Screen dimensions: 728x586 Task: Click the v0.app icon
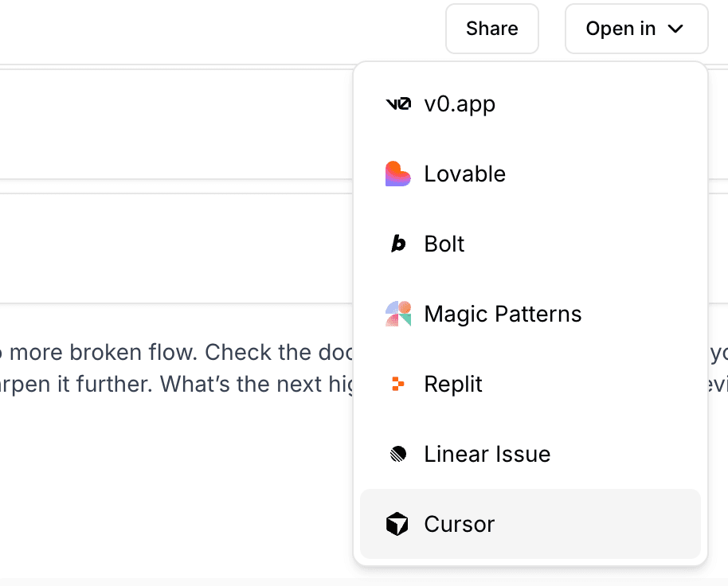398,104
